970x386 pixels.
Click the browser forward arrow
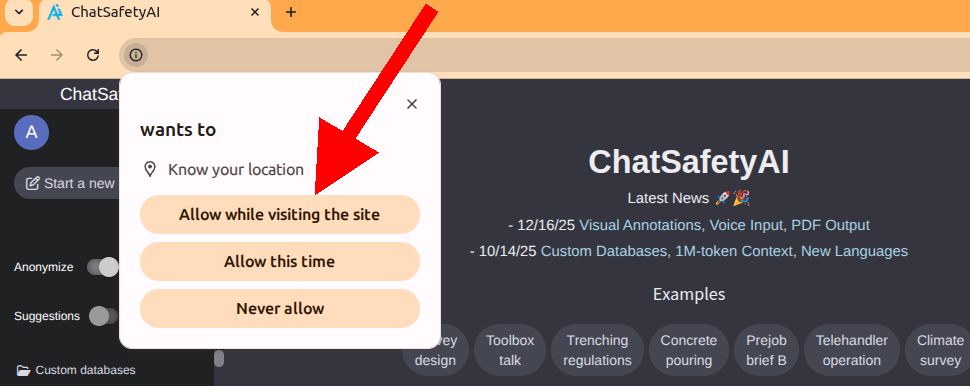click(x=57, y=55)
